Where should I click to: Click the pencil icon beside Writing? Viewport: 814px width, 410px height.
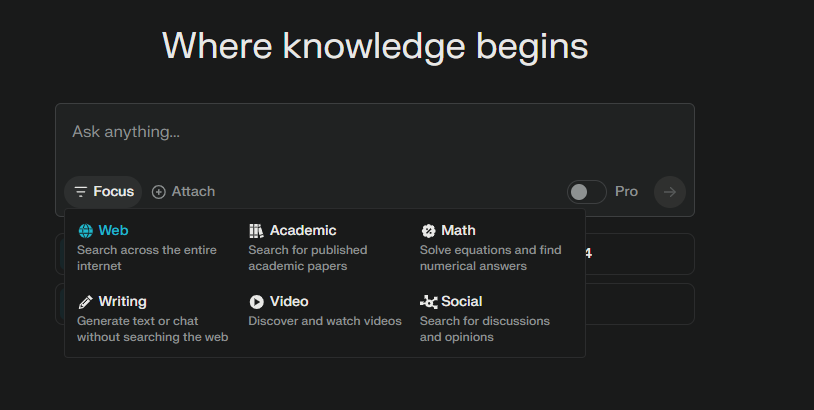pos(85,302)
